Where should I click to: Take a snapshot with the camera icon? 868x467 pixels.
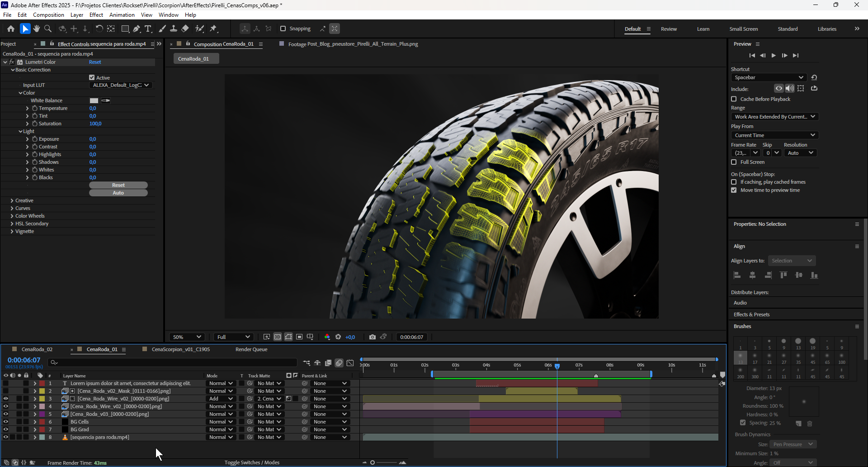coord(372,337)
